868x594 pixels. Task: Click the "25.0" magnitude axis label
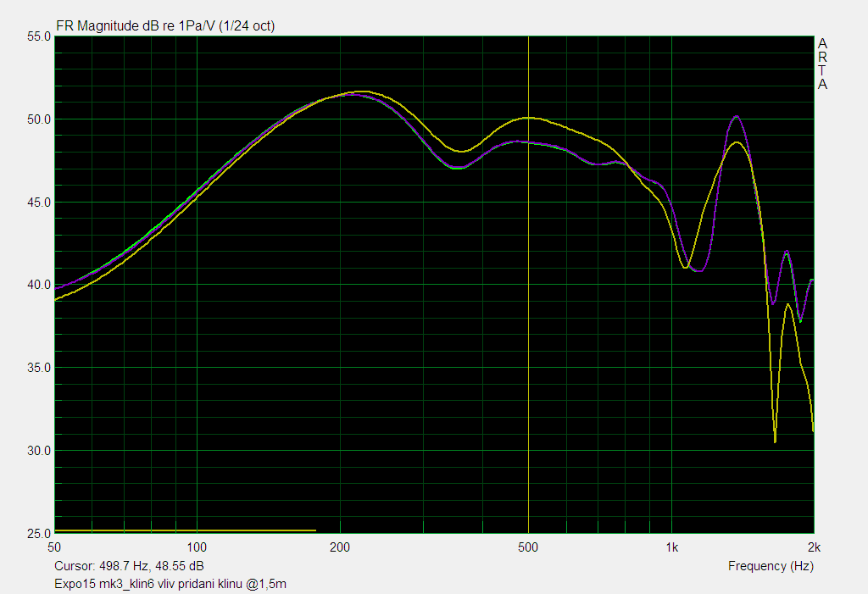click(39, 534)
